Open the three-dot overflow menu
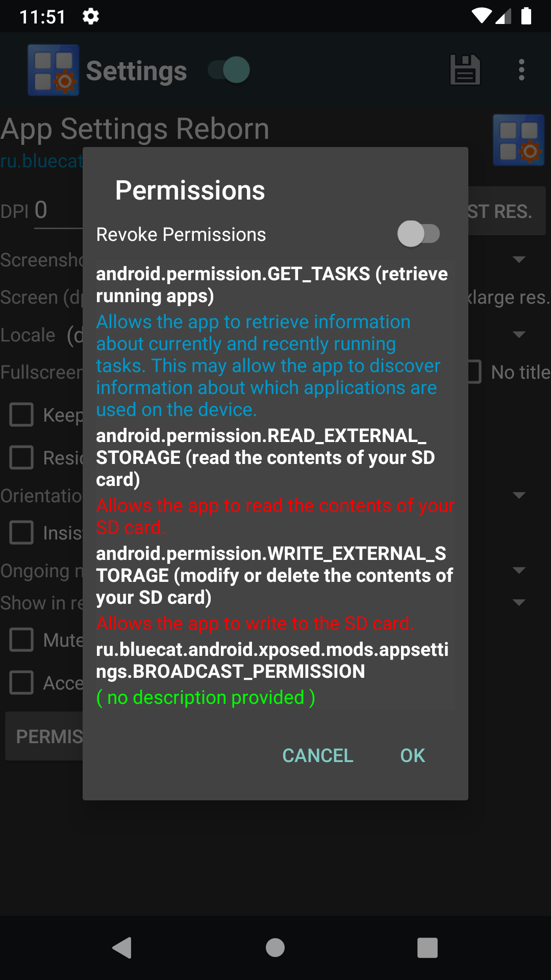Image resolution: width=551 pixels, height=980 pixels. tap(521, 70)
